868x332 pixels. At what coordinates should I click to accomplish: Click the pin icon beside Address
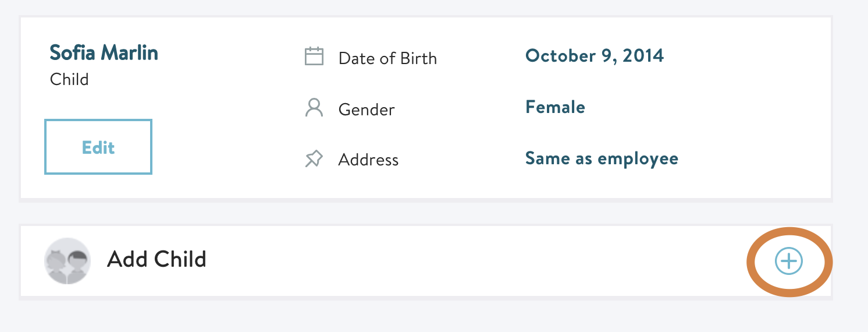tap(314, 159)
